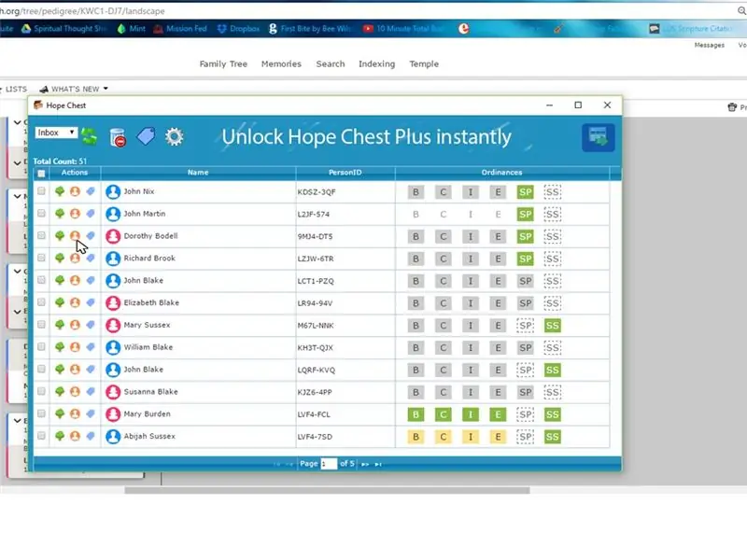Click the PersonID column header
Viewport: 747px width, 560px height.
tap(345, 173)
